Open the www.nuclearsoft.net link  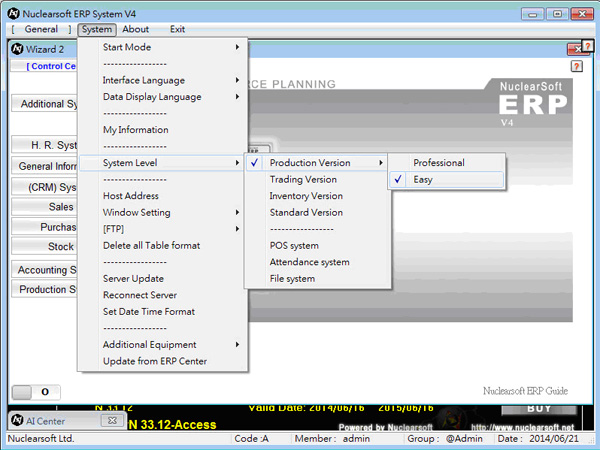[522, 427]
